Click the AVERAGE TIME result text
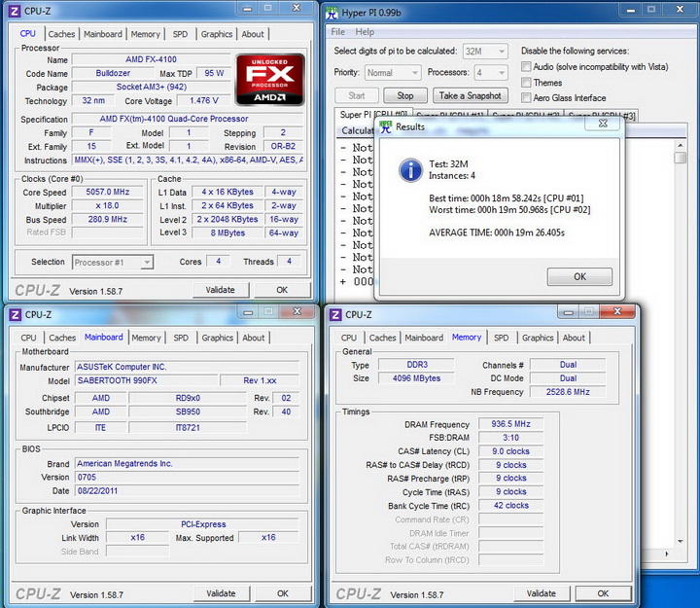This screenshot has height=608, width=700. [x=497, y=232]
